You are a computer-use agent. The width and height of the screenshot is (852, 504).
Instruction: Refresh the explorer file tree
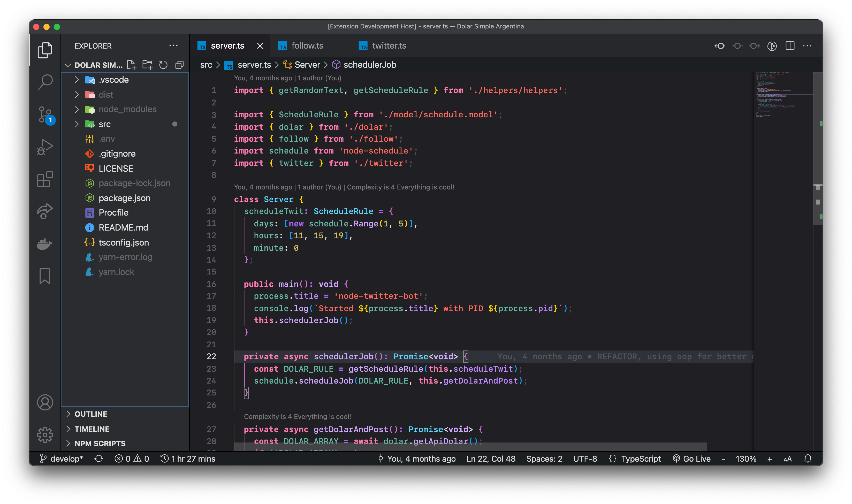pyautogui.click(x=163, y=65)
